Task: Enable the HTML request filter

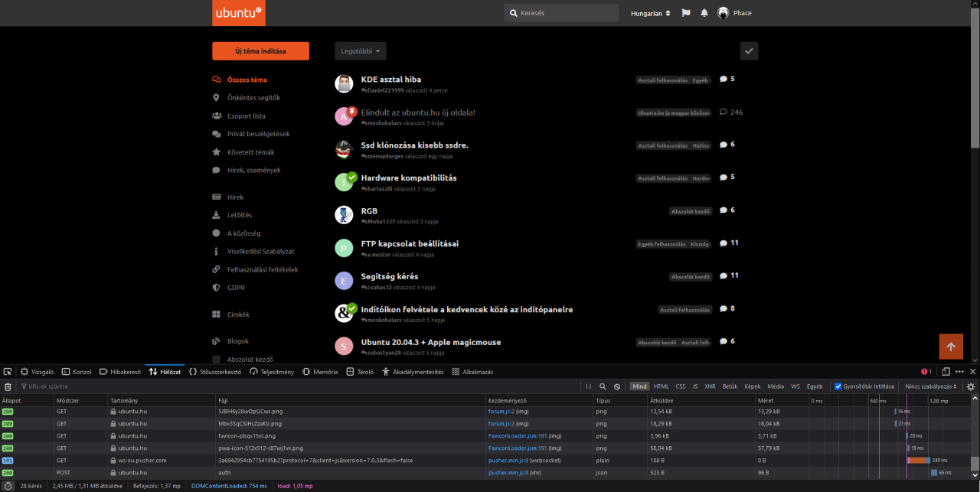Action: click(x=661, y=386)
